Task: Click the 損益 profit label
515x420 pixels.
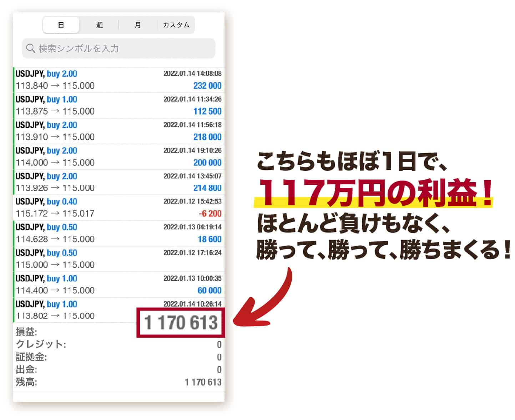Action: [26, 332]
